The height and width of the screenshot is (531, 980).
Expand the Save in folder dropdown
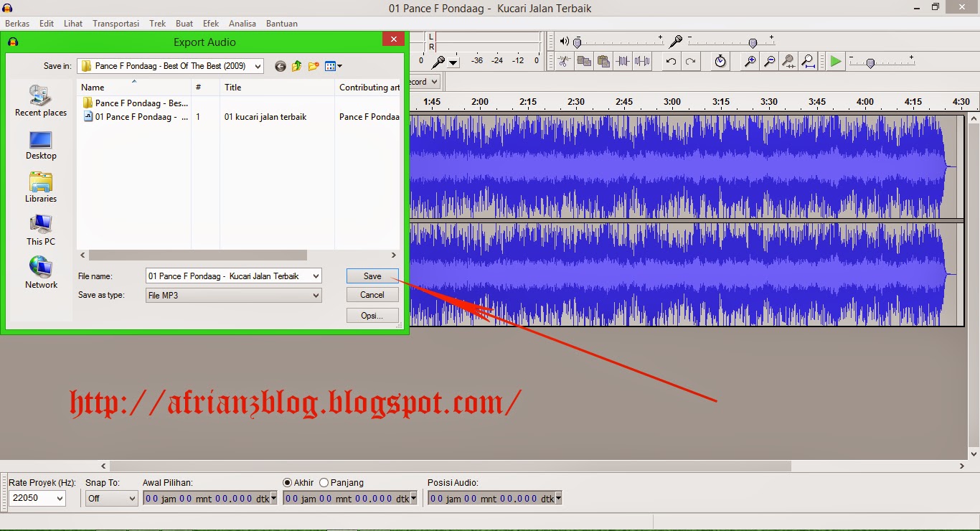tap(258, 66)
